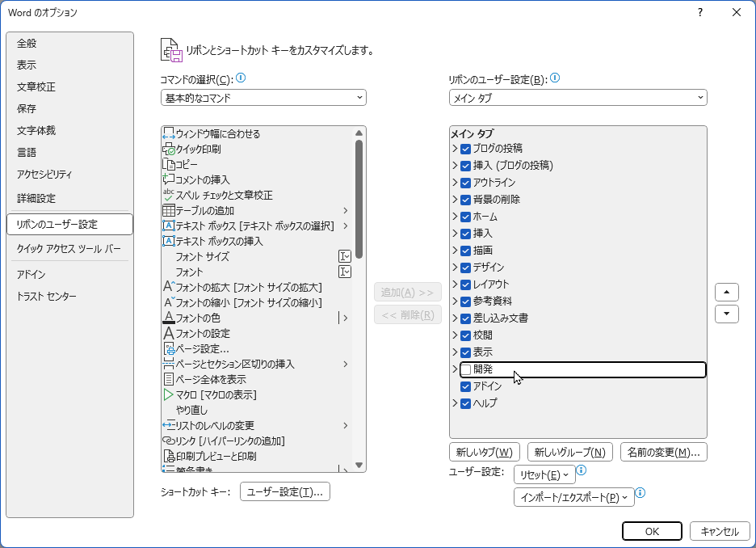The image size is (756, 548).
Task: Click the フォントの縮小 icon
Action: point(168,302)
